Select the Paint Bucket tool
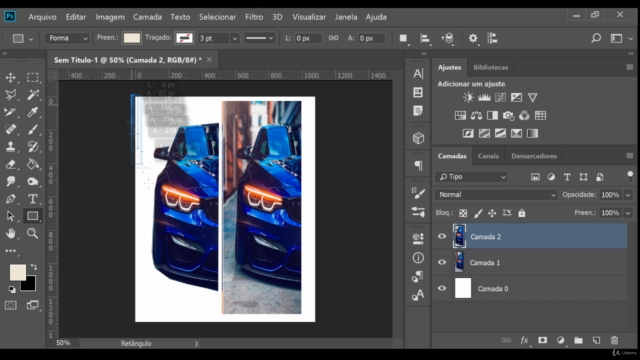 [33, 164]
